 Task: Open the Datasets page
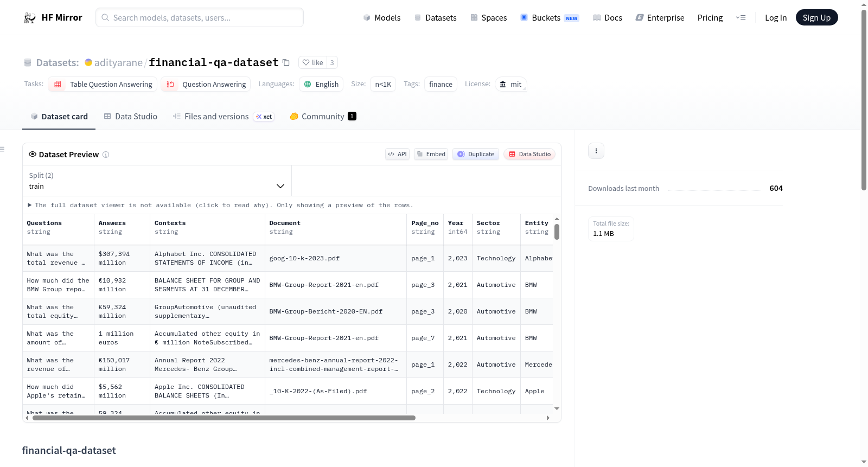click(x=436, y=18)
